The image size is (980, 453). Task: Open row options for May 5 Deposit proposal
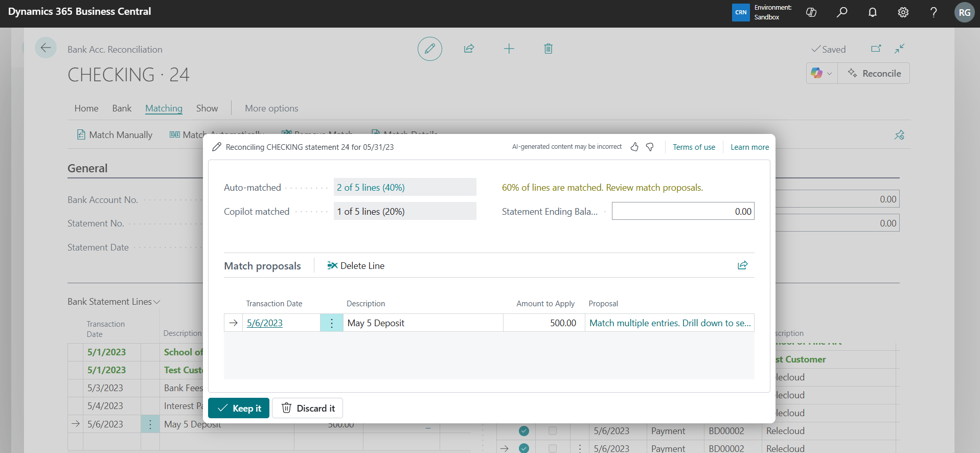(x=332, y=323)
